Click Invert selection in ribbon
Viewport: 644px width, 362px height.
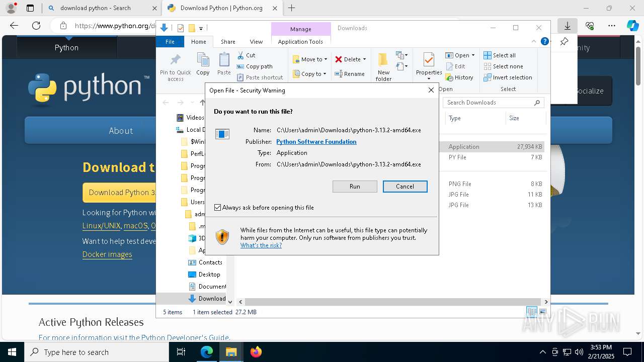[x=508, y=77]
